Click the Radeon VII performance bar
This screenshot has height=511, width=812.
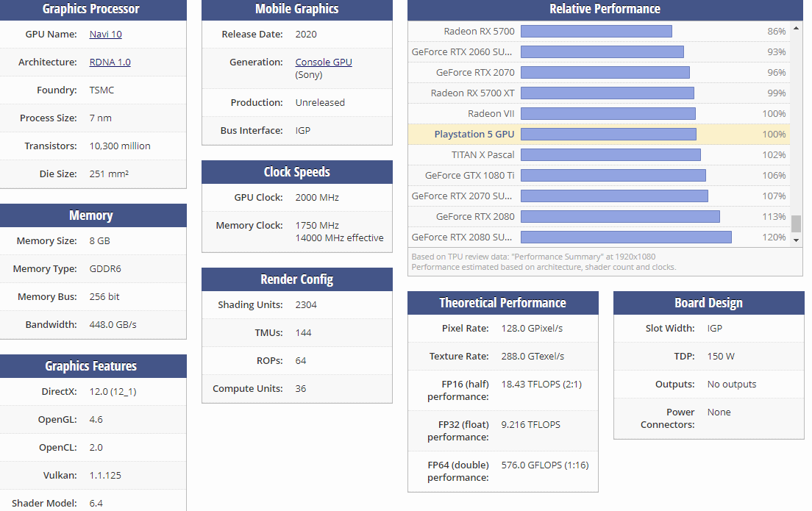coord(608,114)
